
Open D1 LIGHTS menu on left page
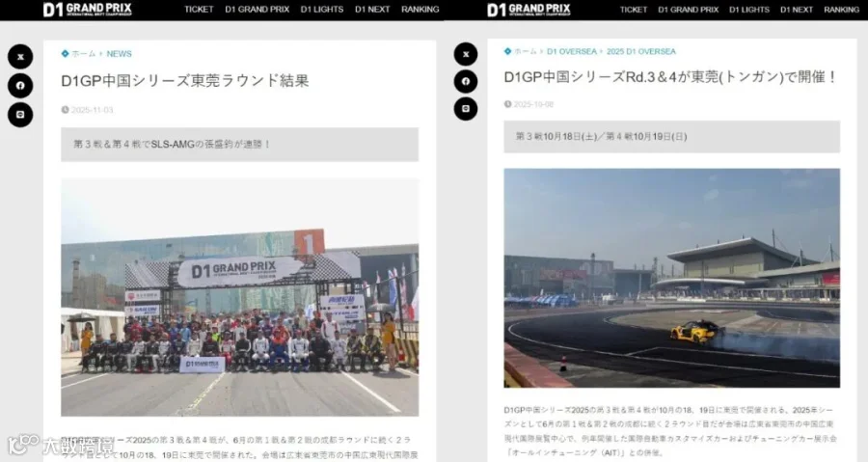(321, 10)
